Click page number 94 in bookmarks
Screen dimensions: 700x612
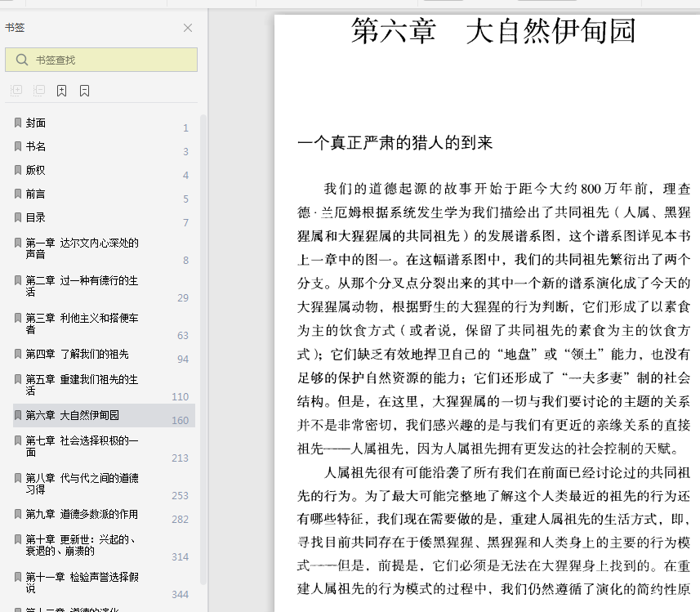coord(183,360)
